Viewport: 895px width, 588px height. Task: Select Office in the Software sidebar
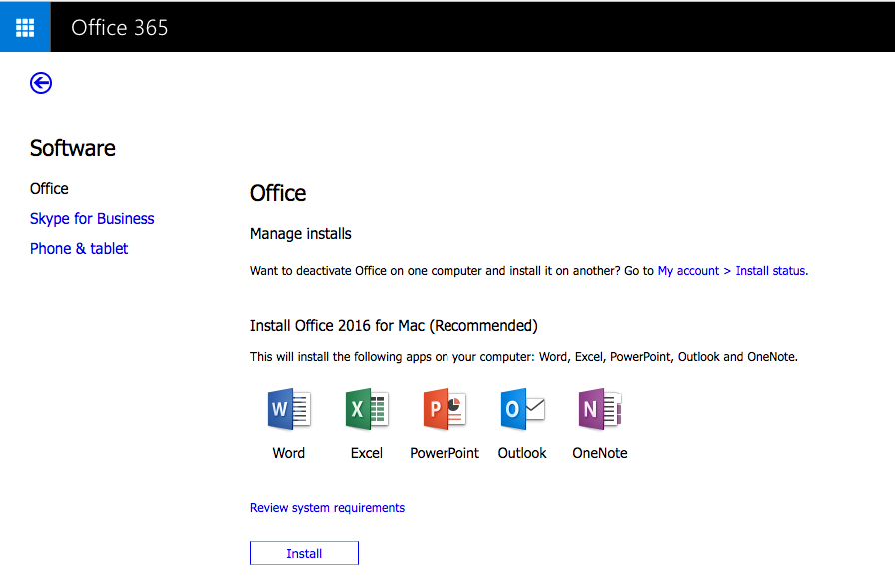49,189
